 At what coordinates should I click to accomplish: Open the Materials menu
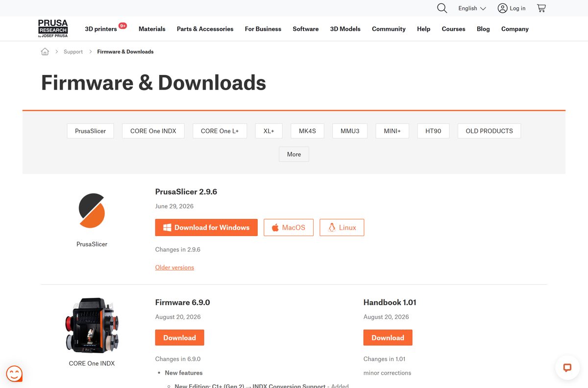152,29
